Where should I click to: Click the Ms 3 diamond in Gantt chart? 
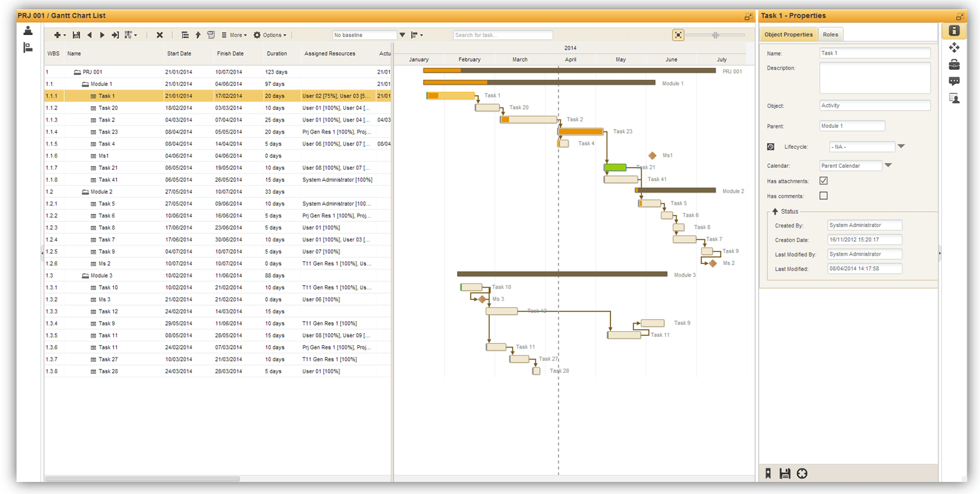[482, 299]
